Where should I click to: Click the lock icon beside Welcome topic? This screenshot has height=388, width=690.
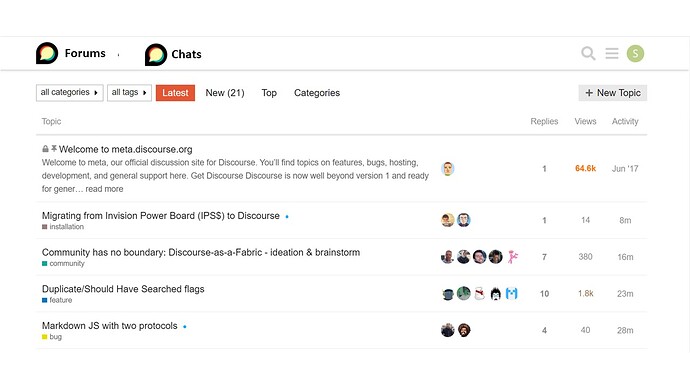pos(45,149)
